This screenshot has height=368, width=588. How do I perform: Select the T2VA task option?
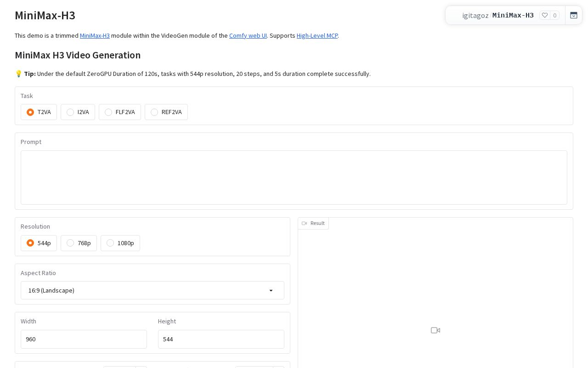(x=39, y=112)
